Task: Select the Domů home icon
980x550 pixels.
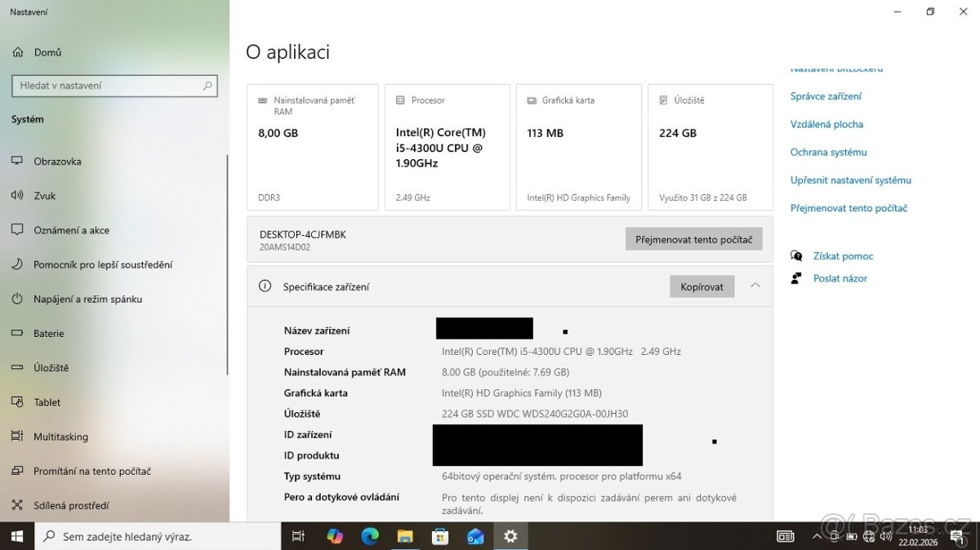Action: click(38, 51)
